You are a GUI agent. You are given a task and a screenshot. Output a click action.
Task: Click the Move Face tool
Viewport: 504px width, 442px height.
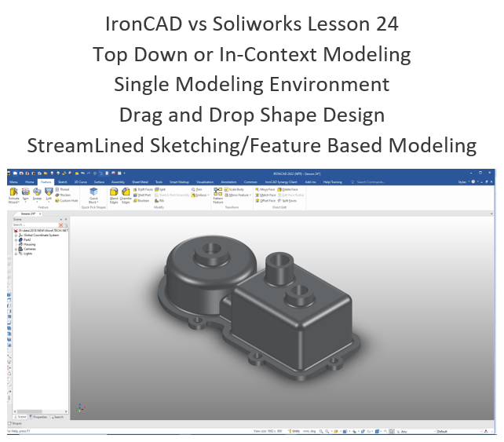click(x=265, y=189)
